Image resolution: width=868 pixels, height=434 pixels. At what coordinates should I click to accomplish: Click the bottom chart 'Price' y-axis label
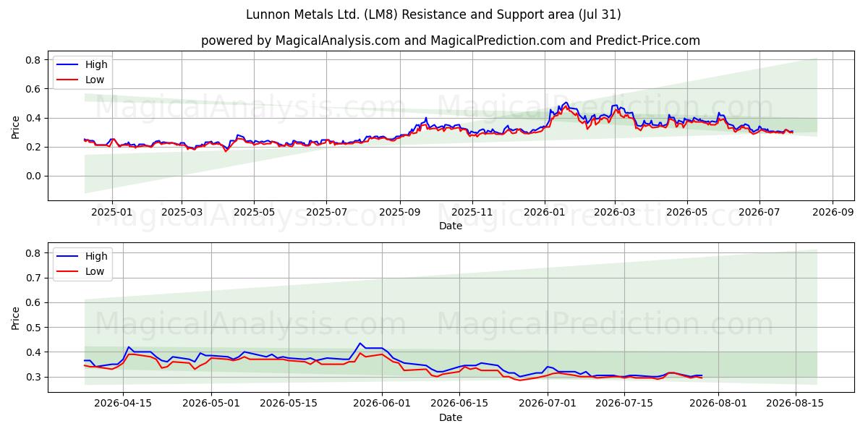coord(16,317)
